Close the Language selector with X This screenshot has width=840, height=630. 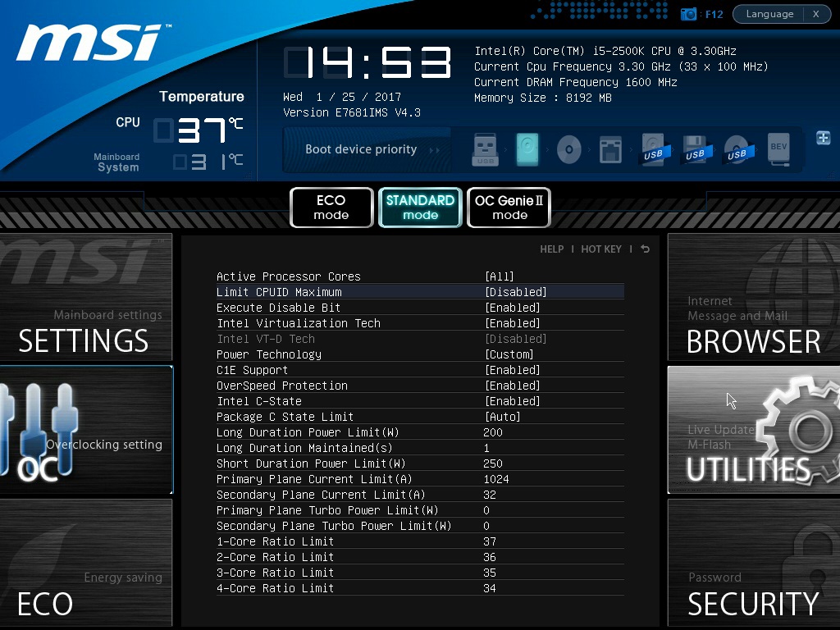click(x=816, y=14)
